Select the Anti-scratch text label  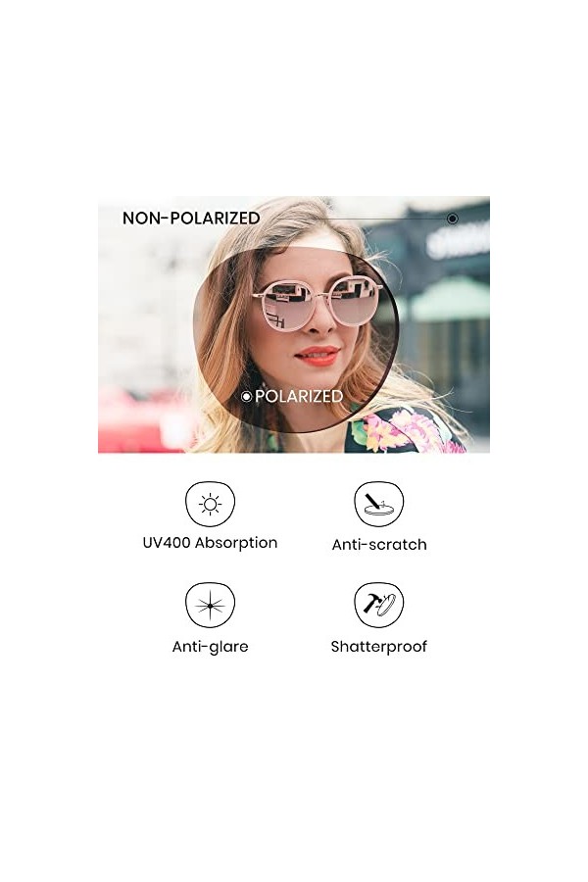[379, 545]
